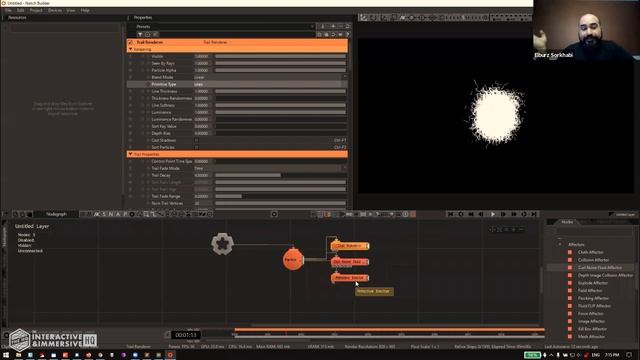Open the View menu
This screenshot has height=360, width=640.
pos(71,10)
